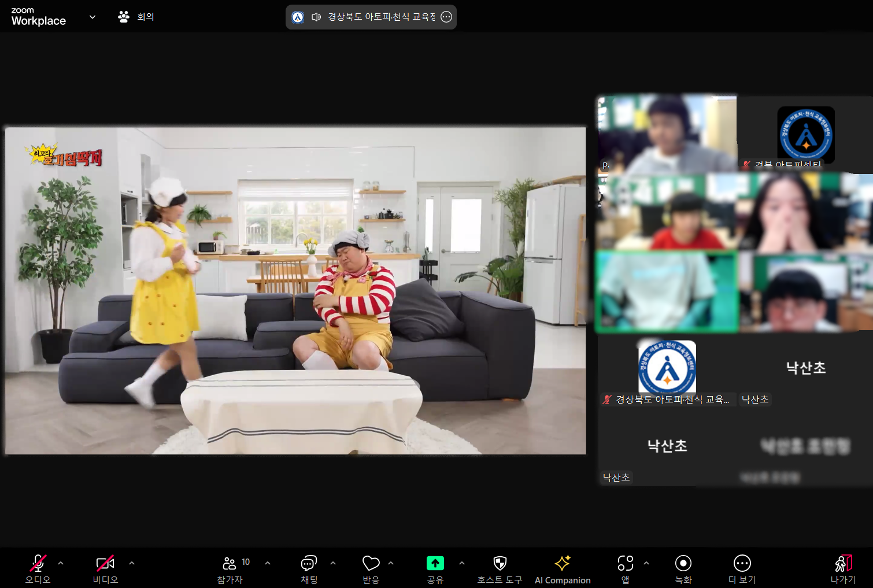873x588 pixels.
Task: Expand audio options arrow next to 오디오
Action: [61, 563]
